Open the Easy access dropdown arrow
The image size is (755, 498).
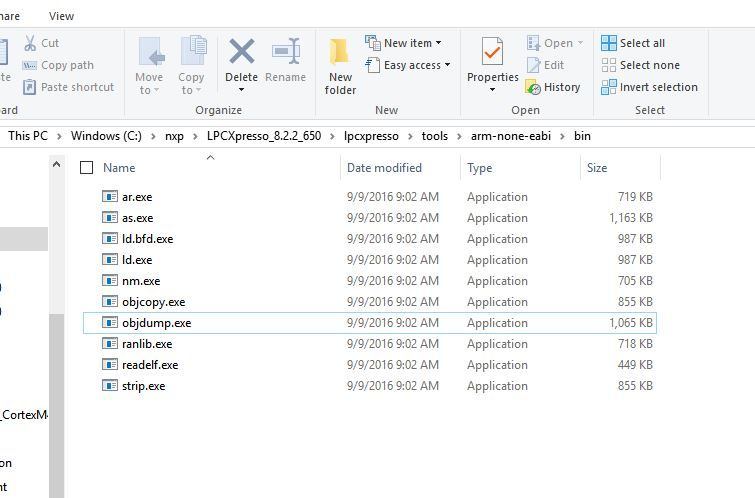click(447, 65)
